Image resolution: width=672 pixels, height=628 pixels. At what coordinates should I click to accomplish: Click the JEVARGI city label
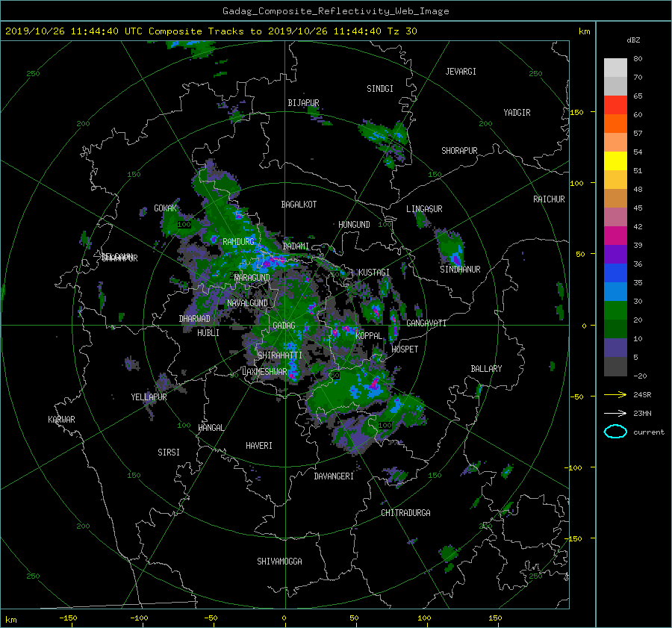(461, 72)
